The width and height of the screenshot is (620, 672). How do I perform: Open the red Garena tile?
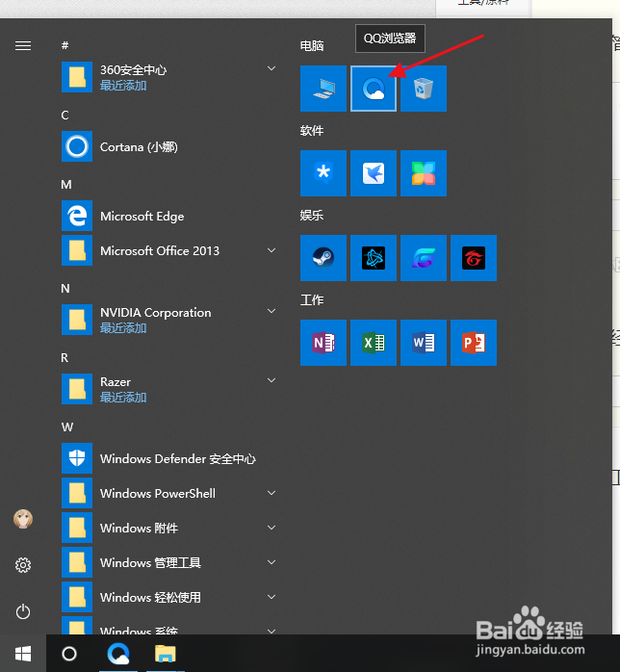pos(474,258)
